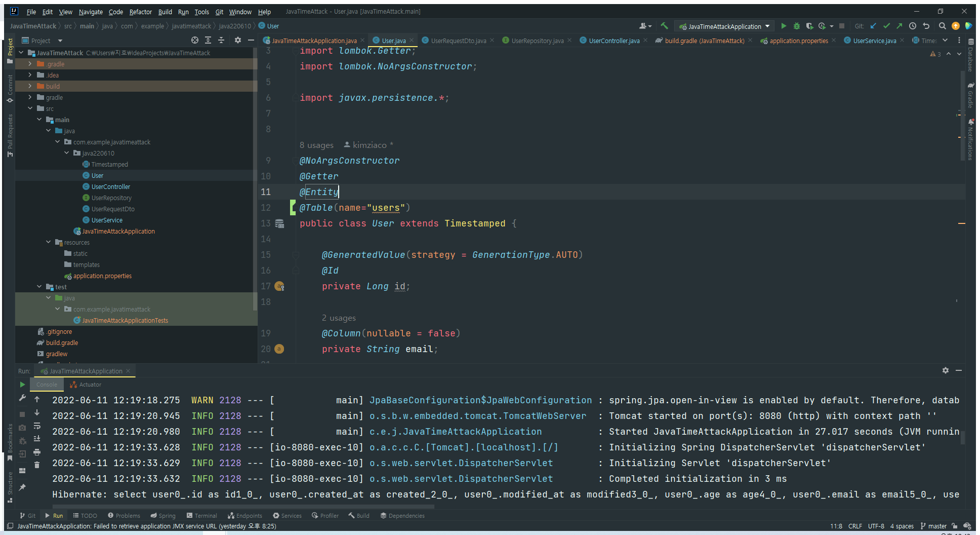Toggle the Database tool window on the right edge
This screenshot has height=535, width=980.
[x=970, y=55]
